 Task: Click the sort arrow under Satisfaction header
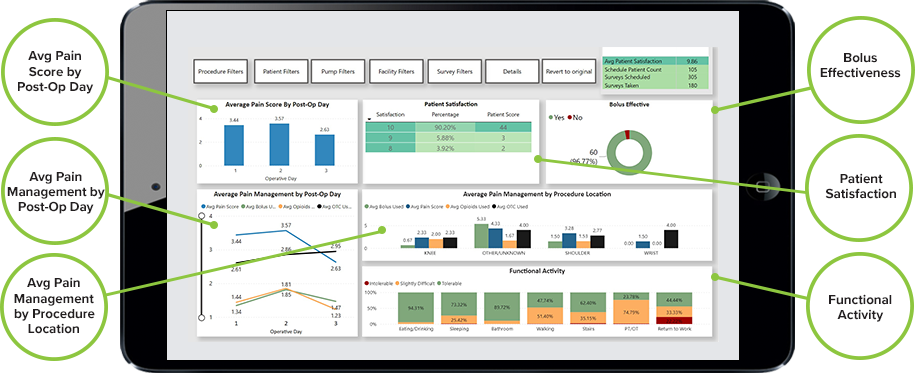click(369, 120)
